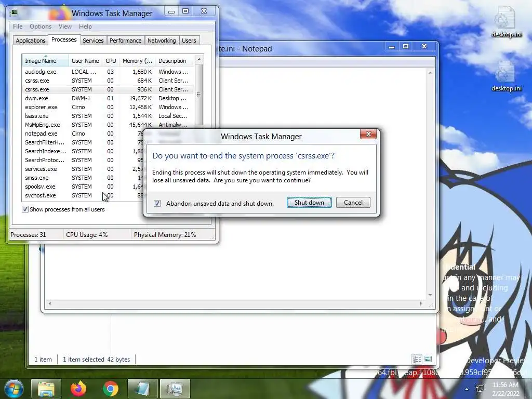Select the MsMpEng.exe process row
This screenshot has width=532, height=399.
click(108, 125)
